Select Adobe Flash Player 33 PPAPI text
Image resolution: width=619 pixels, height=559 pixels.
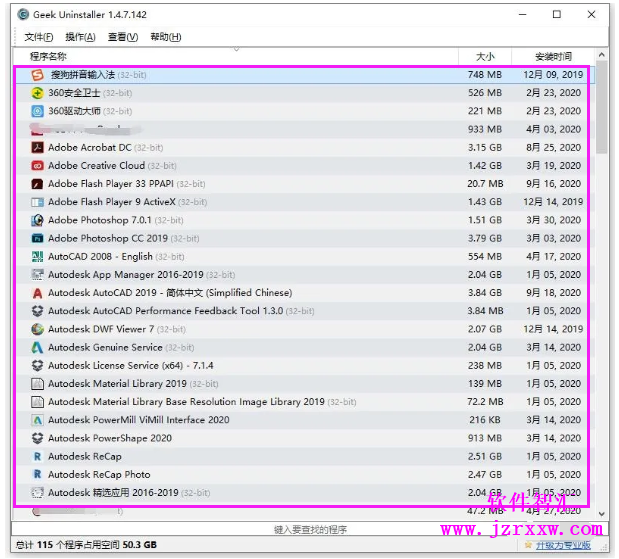pyautogui.click(x=111, y=184)
